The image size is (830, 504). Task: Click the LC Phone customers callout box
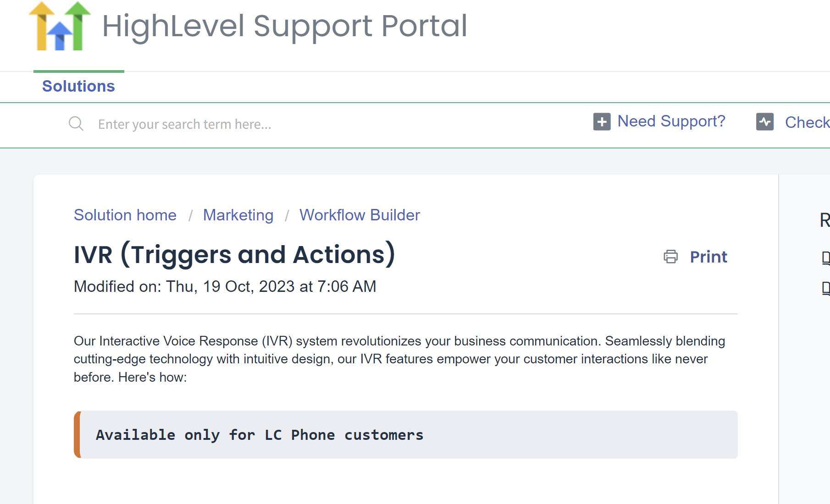coord(406,435)
